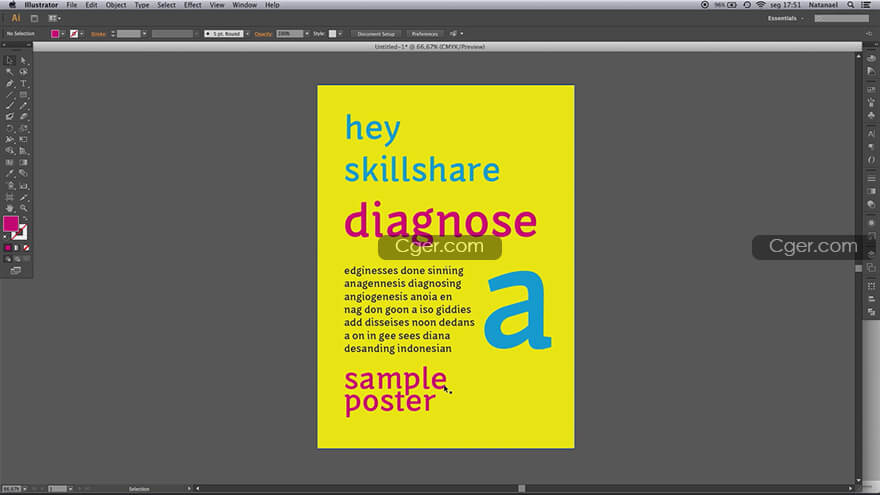
Task: Click the Preferences button
Action: tap(425, 34)
